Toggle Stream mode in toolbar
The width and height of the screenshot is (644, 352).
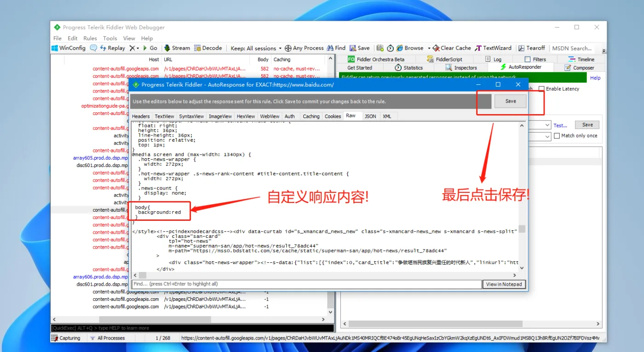point(177,48)
